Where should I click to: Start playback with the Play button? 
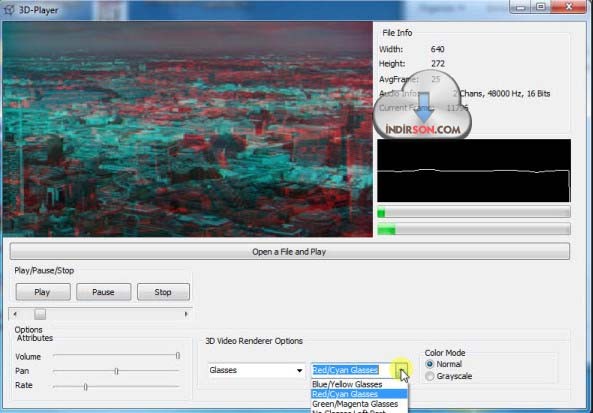pos(43,292)
